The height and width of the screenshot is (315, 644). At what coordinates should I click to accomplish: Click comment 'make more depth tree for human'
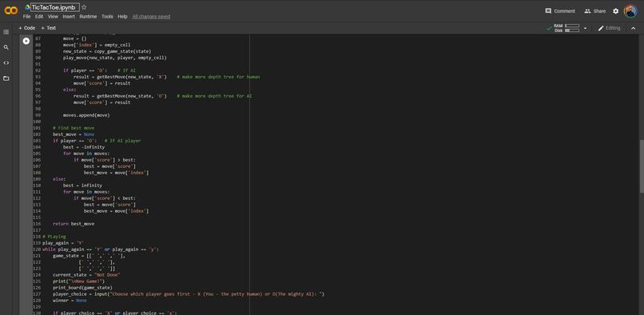click(218, 77)
